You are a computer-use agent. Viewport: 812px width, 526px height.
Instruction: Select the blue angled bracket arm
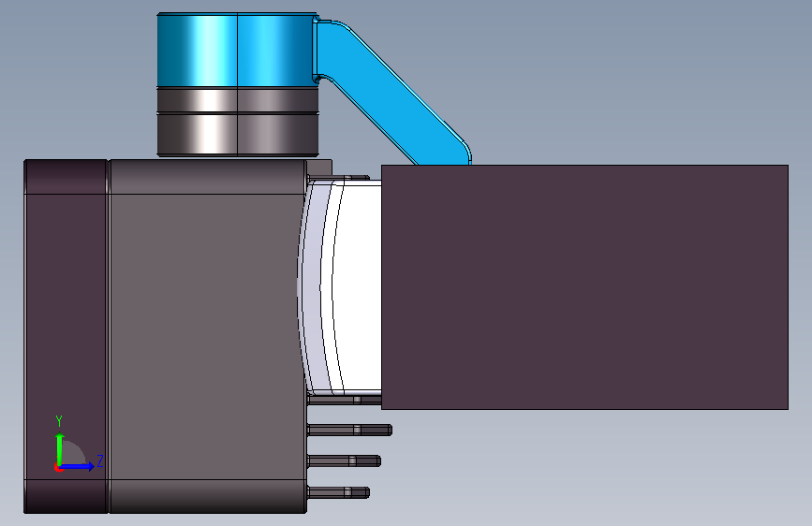393,95
